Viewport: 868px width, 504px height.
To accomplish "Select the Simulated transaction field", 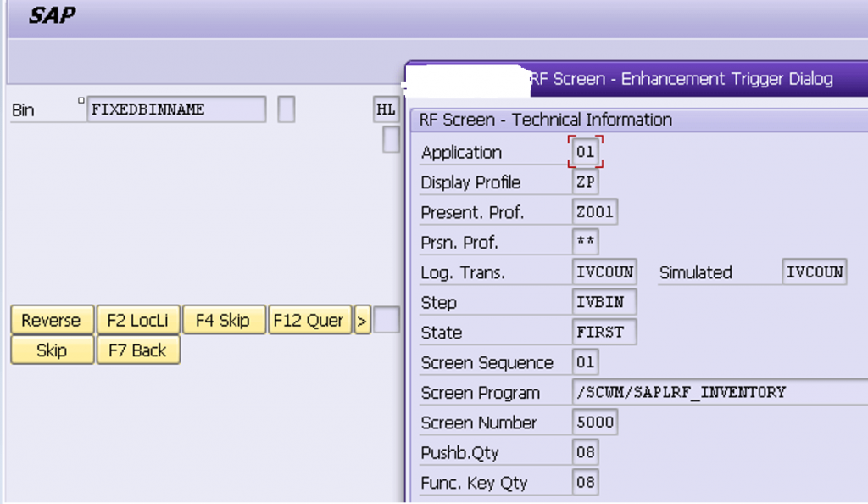I will 815,272.
